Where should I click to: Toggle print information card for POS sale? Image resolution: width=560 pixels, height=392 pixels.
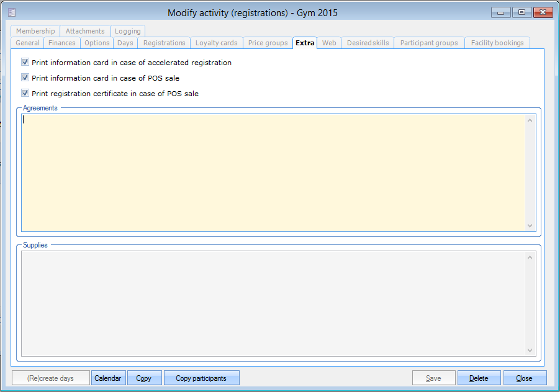point(25,78)
